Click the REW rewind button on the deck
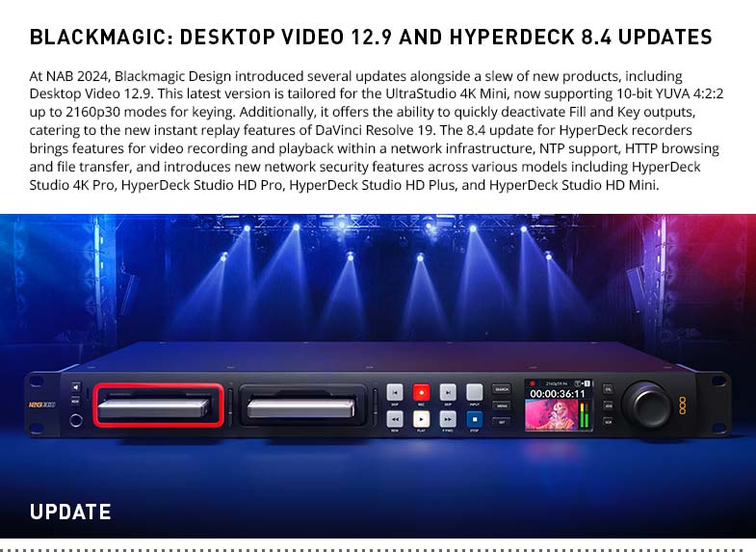 395,418
